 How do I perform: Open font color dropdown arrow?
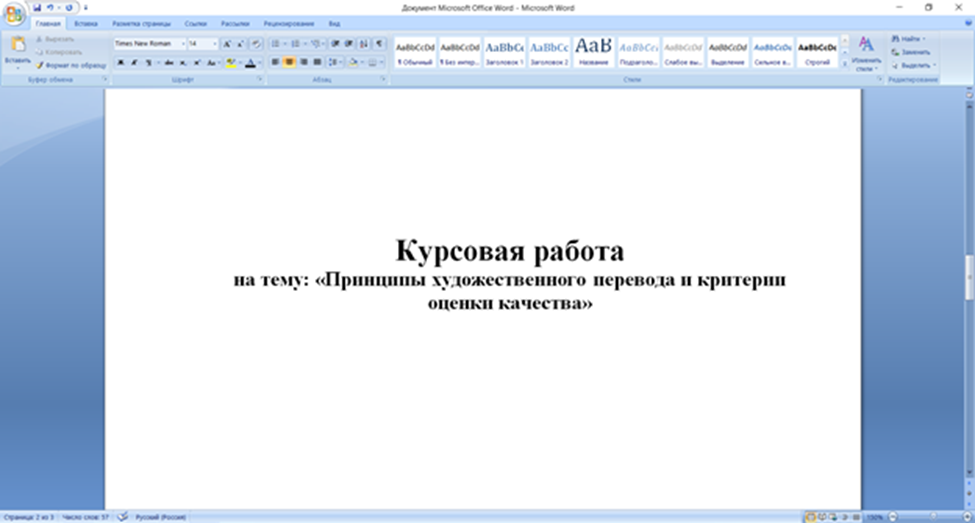coord(259,63)
